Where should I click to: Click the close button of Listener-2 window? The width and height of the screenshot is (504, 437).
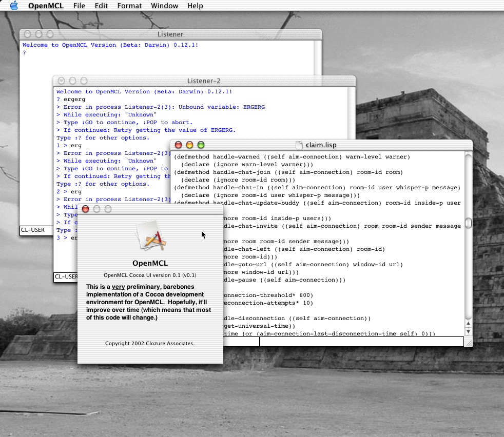click(62, 81)
